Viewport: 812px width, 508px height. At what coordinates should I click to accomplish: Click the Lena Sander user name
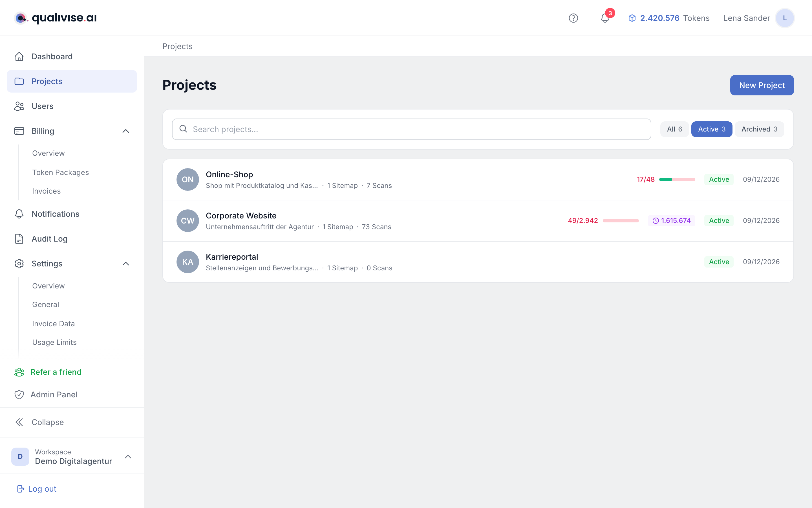click(747, 18)
